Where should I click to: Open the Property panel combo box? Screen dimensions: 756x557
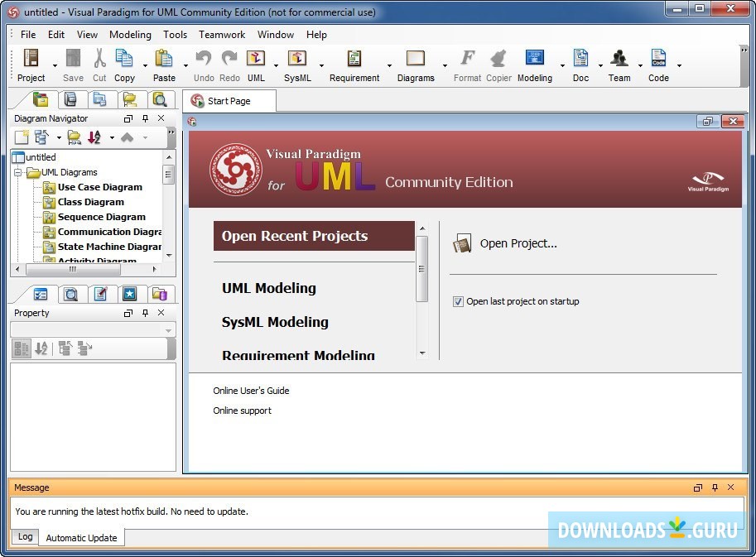coord(93,330)
